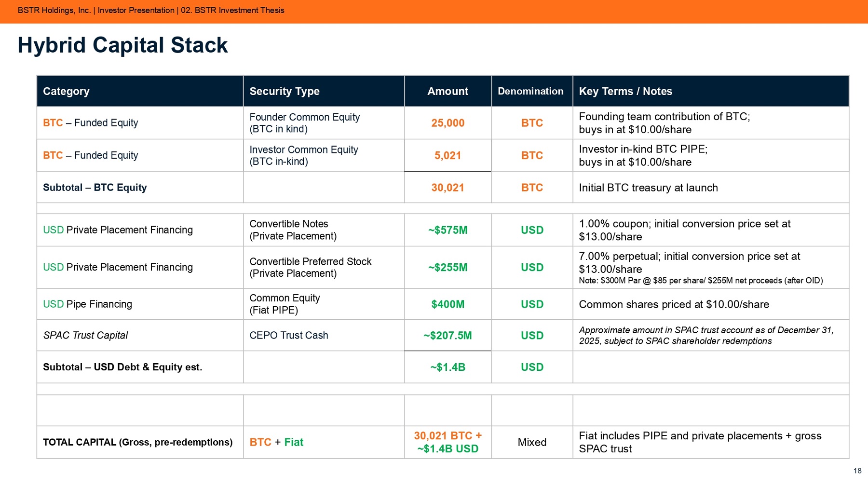Select the Category column header

(66, 91)
